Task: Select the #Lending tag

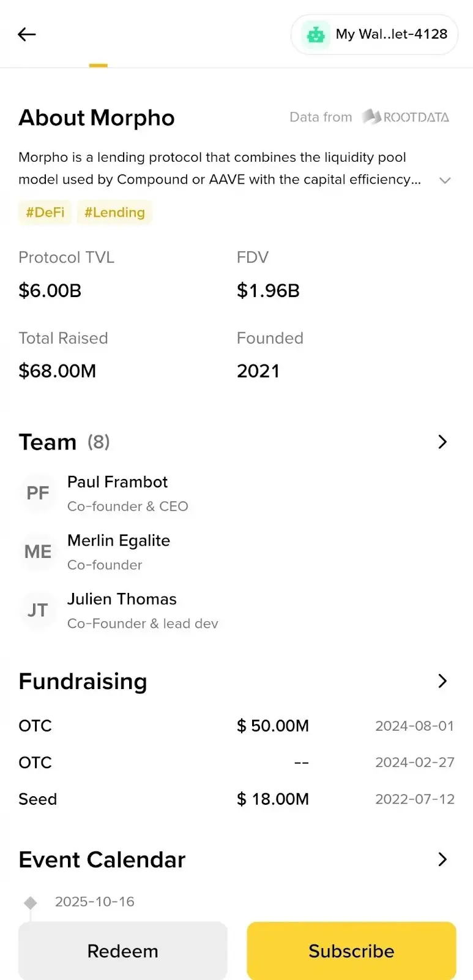Action: point(114,213)
